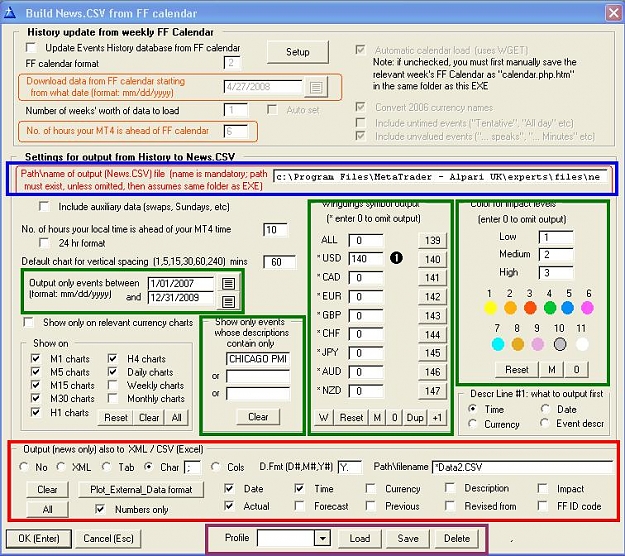Click All button in Show on group
625x556 pixels.
pyautogui.click(x=177, y=418)
